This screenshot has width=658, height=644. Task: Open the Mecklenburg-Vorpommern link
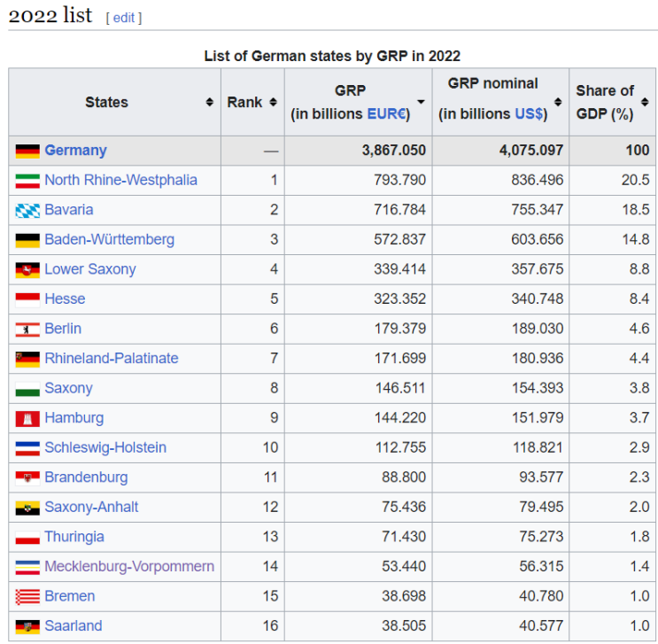[129, 567]
